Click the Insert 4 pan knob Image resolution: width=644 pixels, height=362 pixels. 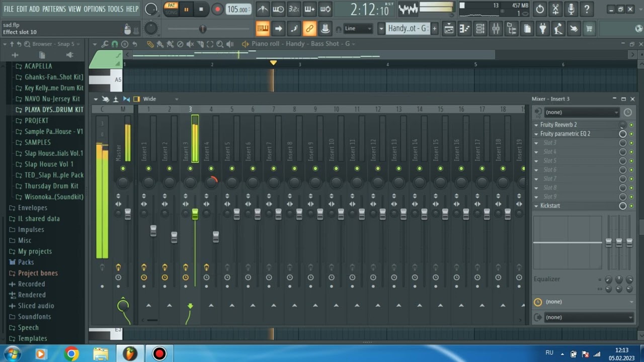(x=211, y=182)
